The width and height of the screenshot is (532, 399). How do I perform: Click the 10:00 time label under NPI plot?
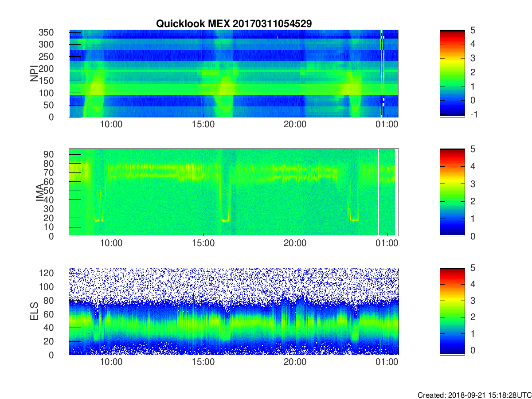[111, 125]
